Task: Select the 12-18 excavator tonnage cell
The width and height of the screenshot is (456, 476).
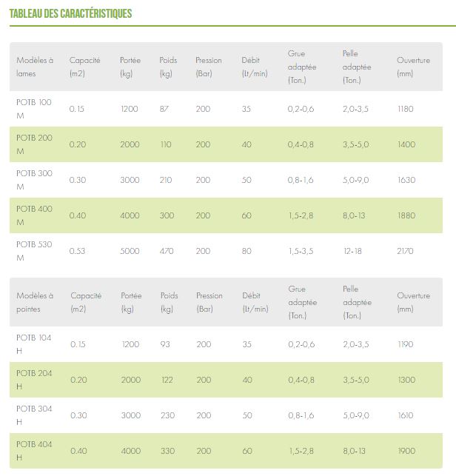Action: click(352, 251)
